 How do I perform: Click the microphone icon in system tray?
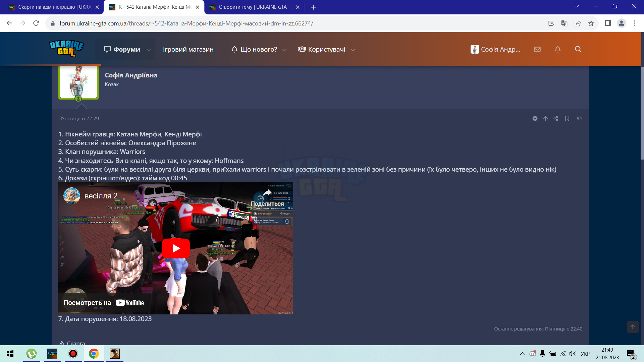pyautogui.click(x=543, y=354)
